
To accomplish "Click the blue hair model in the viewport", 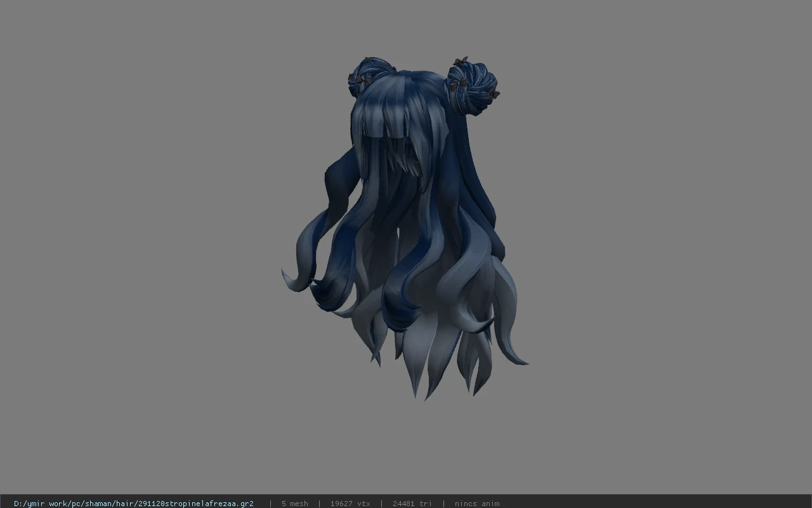I will [406, 229].
